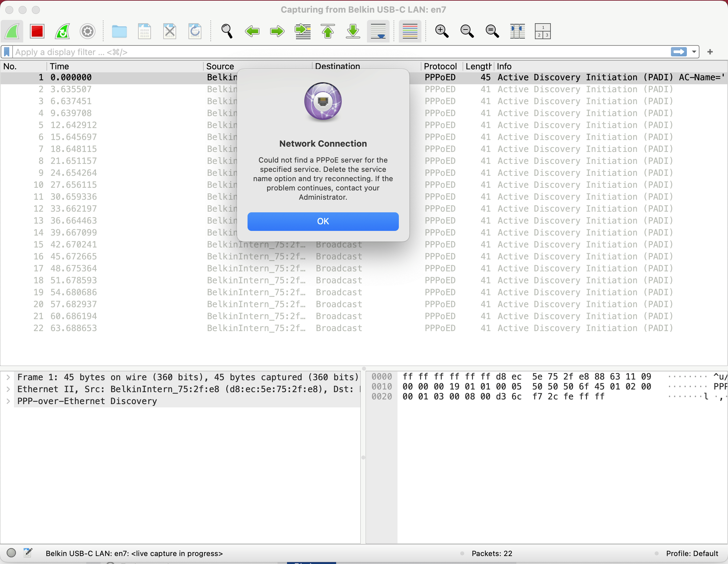Select packet 15 at 42.670241

click(x=364, y=244)
